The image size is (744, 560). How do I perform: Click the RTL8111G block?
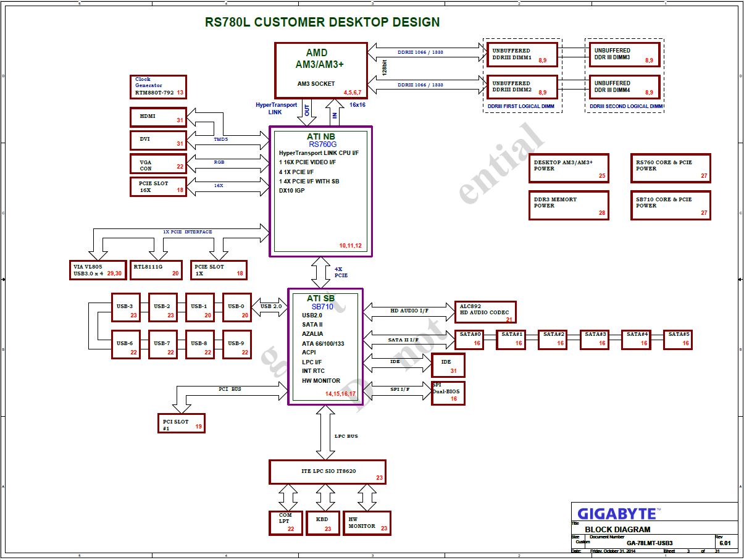point(156,270)
